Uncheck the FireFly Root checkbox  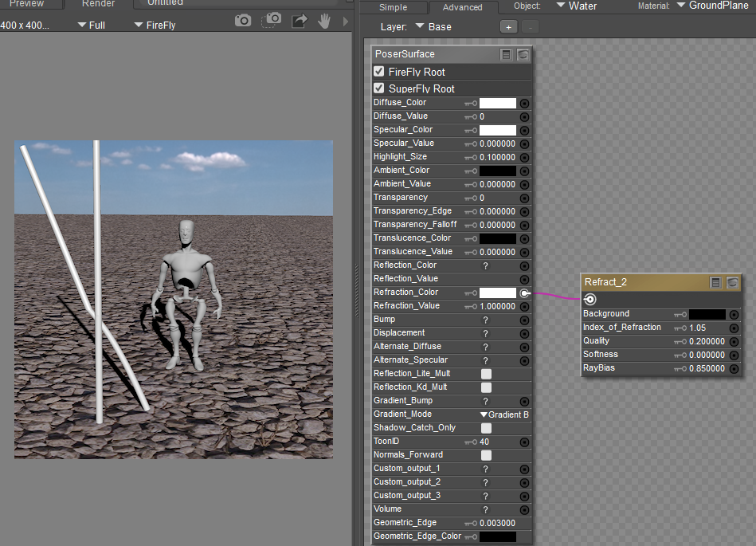(379, 72)
